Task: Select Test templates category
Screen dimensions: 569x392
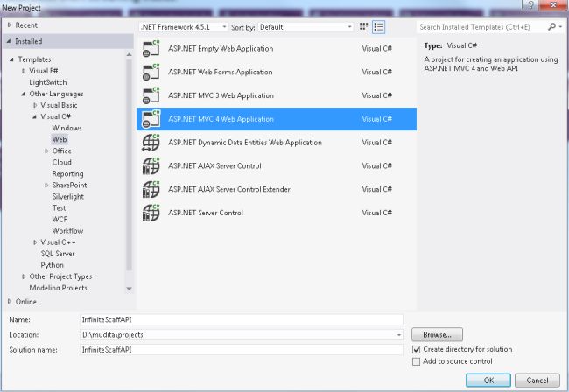Action: tap(59, 207)
